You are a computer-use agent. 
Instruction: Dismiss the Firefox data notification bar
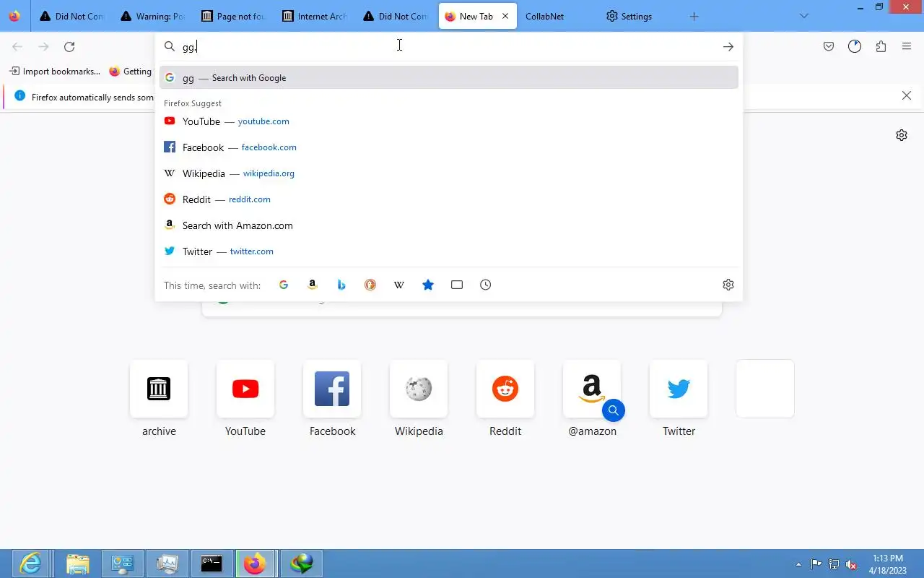point(907,96)
